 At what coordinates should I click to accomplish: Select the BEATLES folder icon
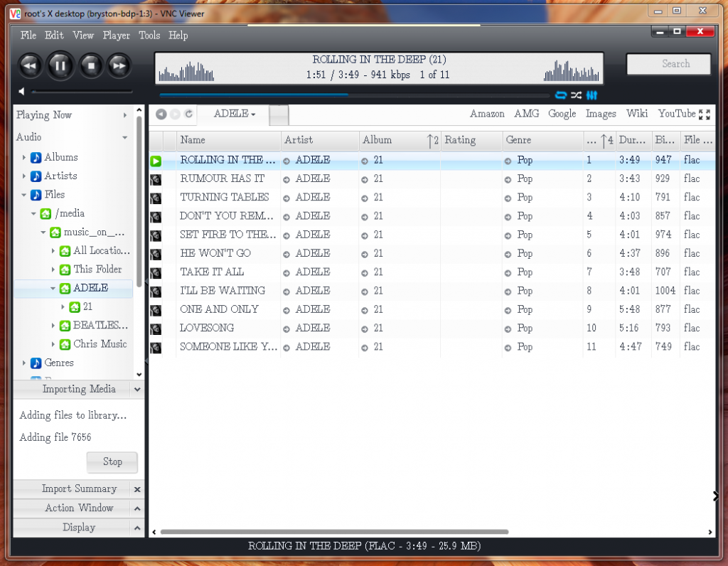click(65, 326)
